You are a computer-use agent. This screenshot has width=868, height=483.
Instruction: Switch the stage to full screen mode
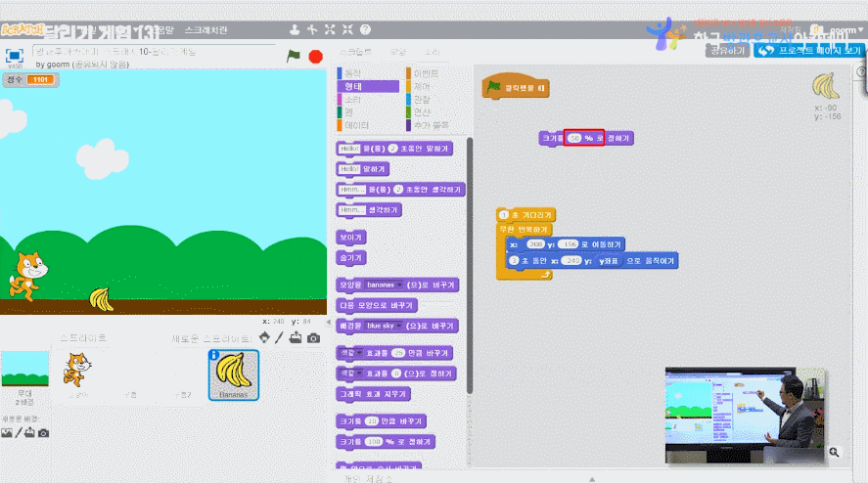14,56
